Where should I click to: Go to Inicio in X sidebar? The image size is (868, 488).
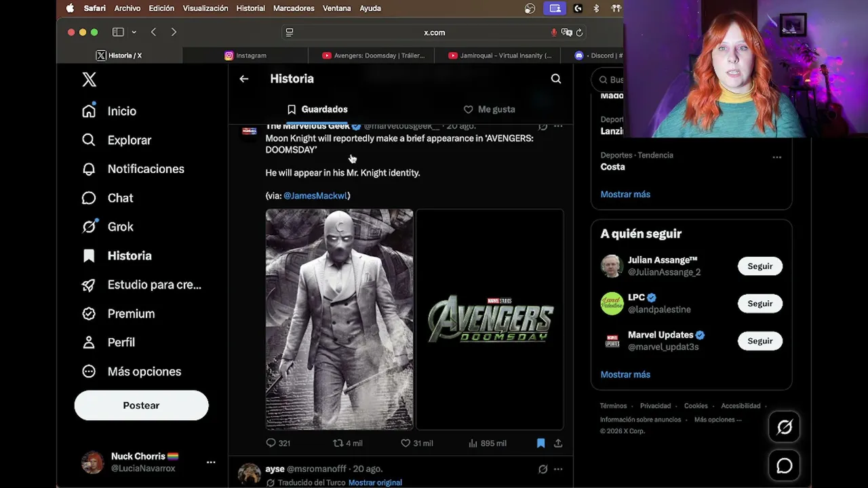[109, 111]
